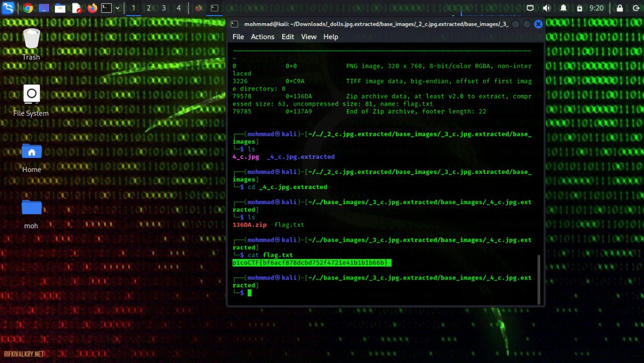Click the 9:20 panel clock
644x363 pixels.
[x=596, y=8]
